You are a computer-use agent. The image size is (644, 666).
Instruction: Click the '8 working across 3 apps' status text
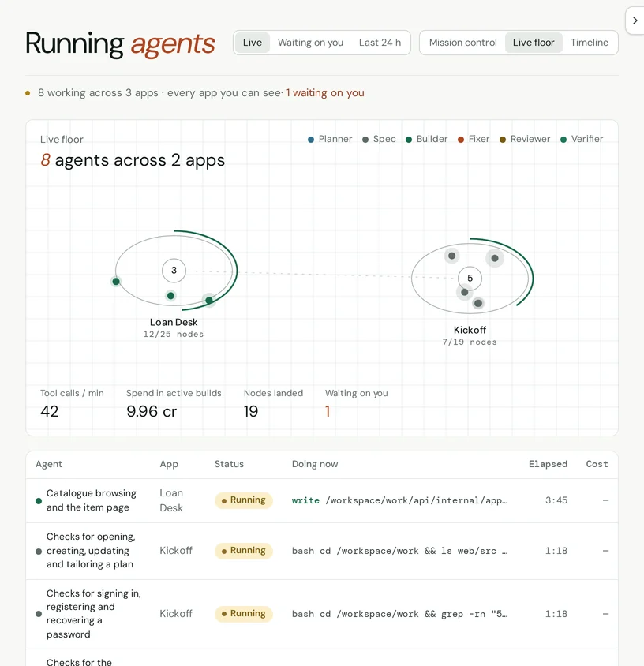(98, 92)
